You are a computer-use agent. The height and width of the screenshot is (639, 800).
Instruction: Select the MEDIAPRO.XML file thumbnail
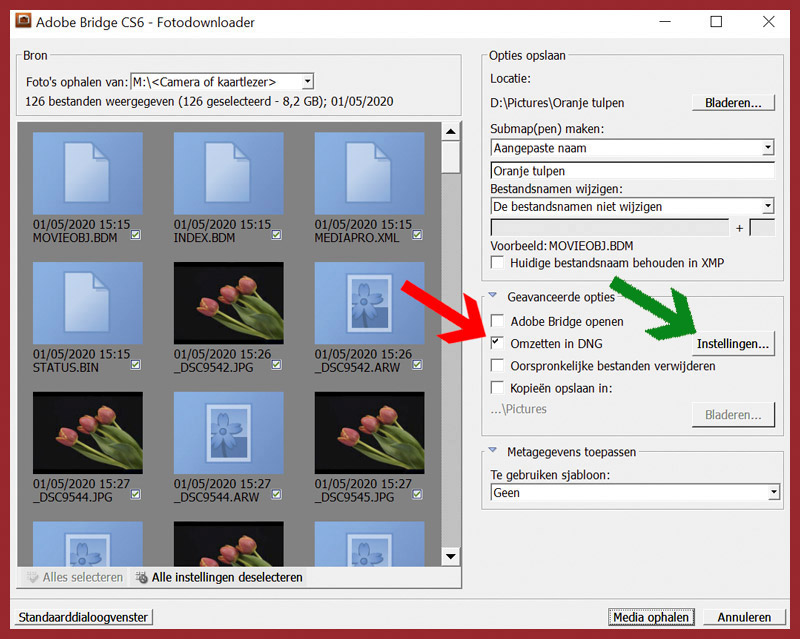(369, 174)
